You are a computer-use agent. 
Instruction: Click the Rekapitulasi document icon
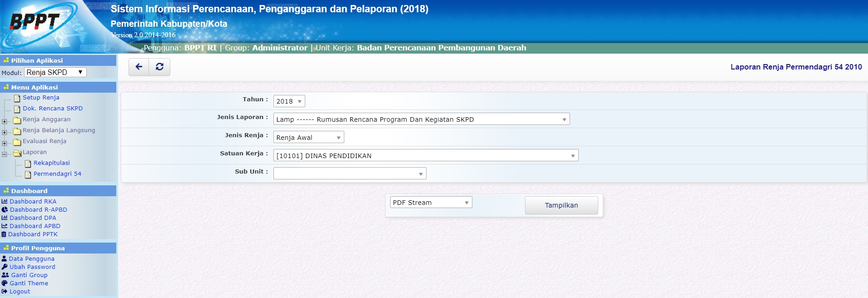[x=28, y=164]
